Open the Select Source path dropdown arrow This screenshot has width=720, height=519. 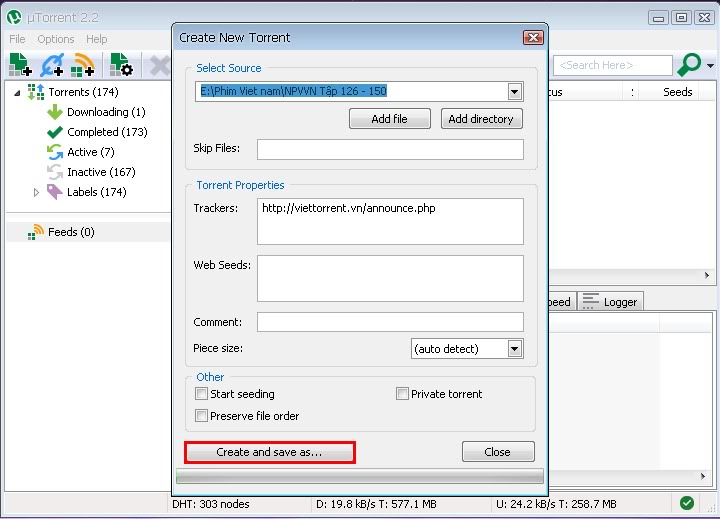[x=515, y=91]
